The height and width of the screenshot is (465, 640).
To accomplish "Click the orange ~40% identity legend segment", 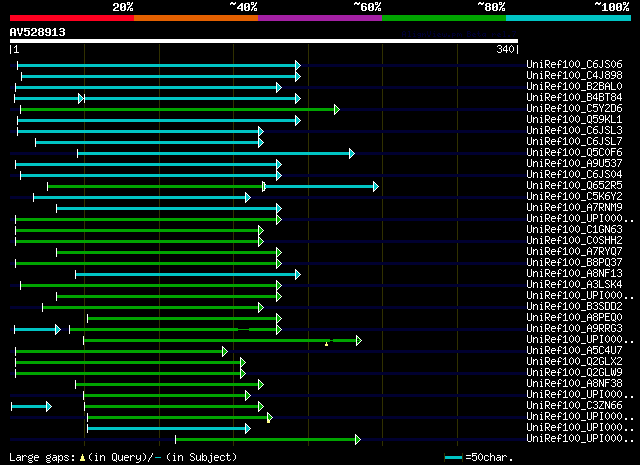I will pyautogui.click(x=196, y=18).
